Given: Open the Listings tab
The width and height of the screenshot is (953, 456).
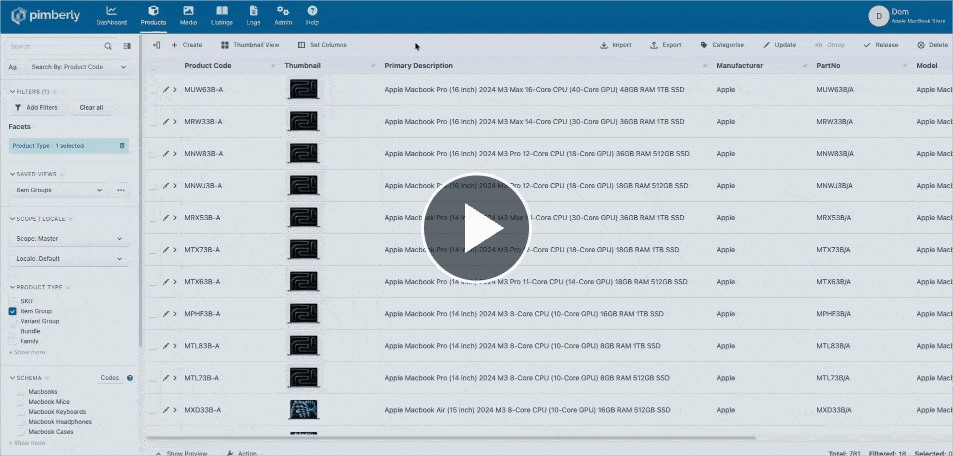Looking at the screenshot, I should pos(222,16).
